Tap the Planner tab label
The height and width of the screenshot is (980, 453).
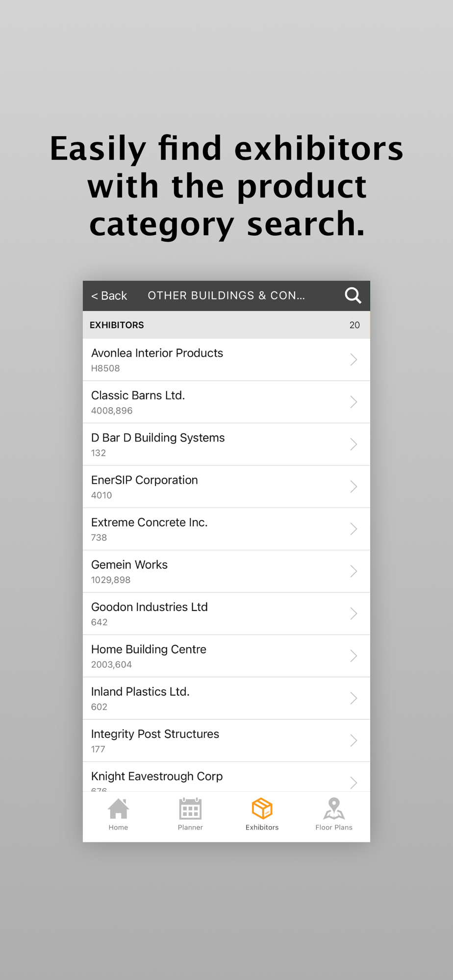pos(190,828)
